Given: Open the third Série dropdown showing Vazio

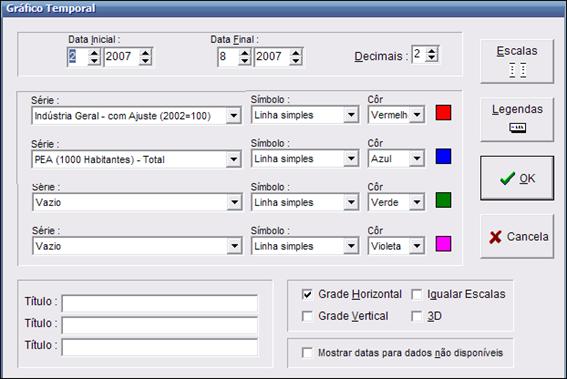Looking at the screenshot, I should (234, 203).
